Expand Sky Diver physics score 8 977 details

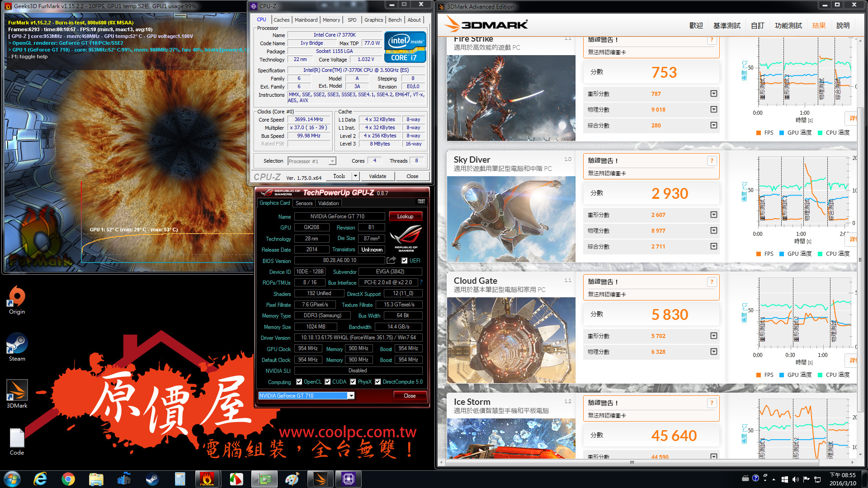pyautogui.click(x=714, y=230)
